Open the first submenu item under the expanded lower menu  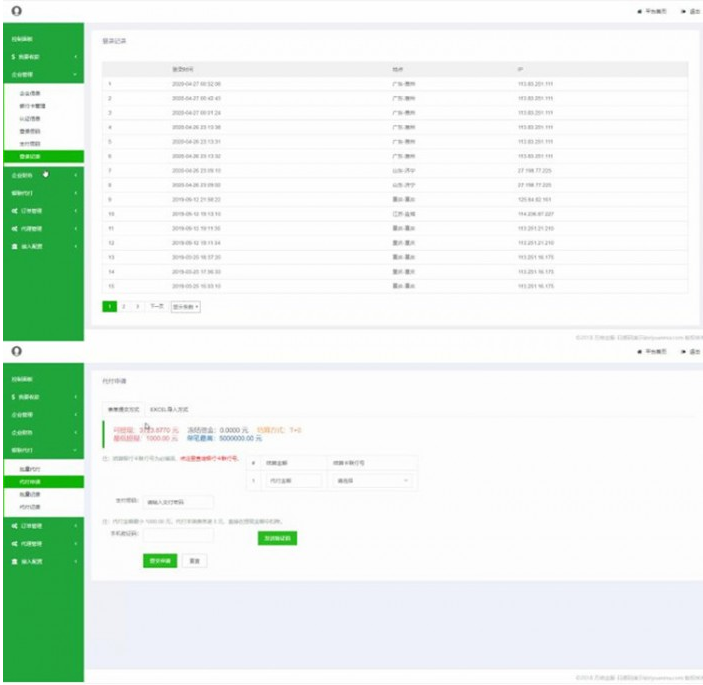tap(30, 469)
